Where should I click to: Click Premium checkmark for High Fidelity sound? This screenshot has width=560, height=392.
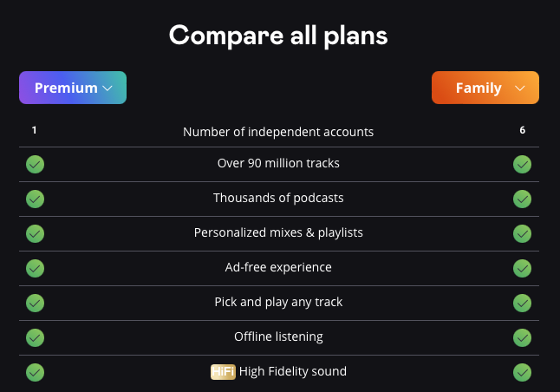36,372
